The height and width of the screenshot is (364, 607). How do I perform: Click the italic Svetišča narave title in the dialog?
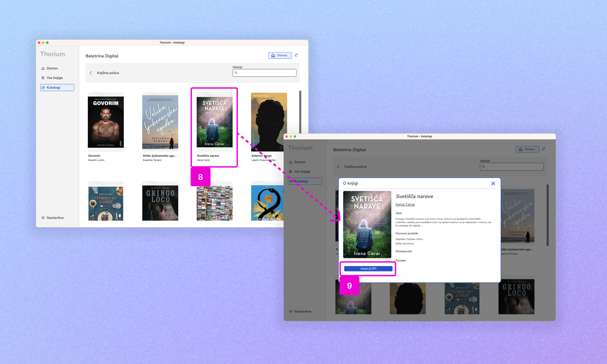415,196
